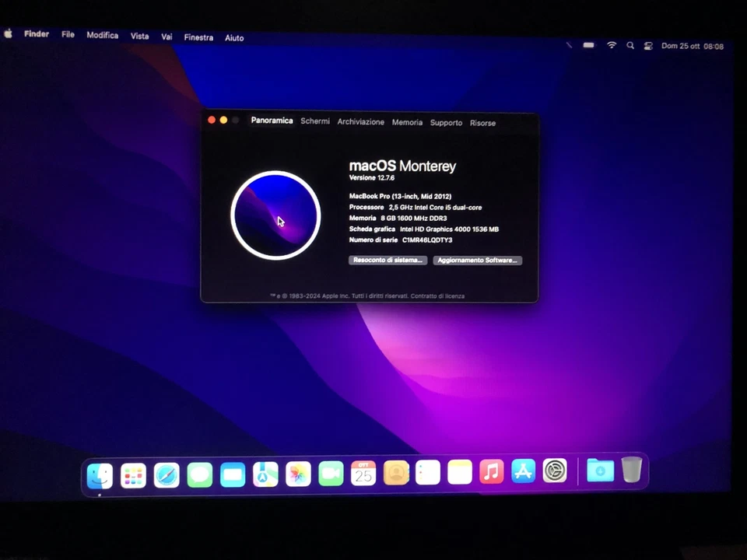Open the Finder menu
Image resolution: width=747 pixels, height=560 pixels.
pos(37,33)
